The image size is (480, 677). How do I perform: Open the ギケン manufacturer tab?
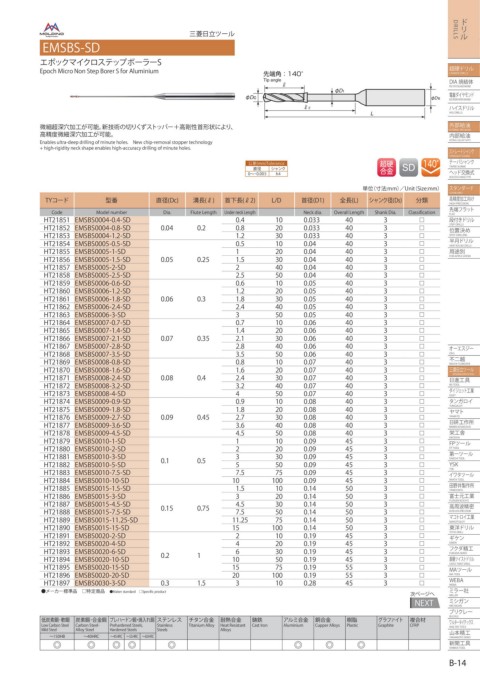(464, 539)
